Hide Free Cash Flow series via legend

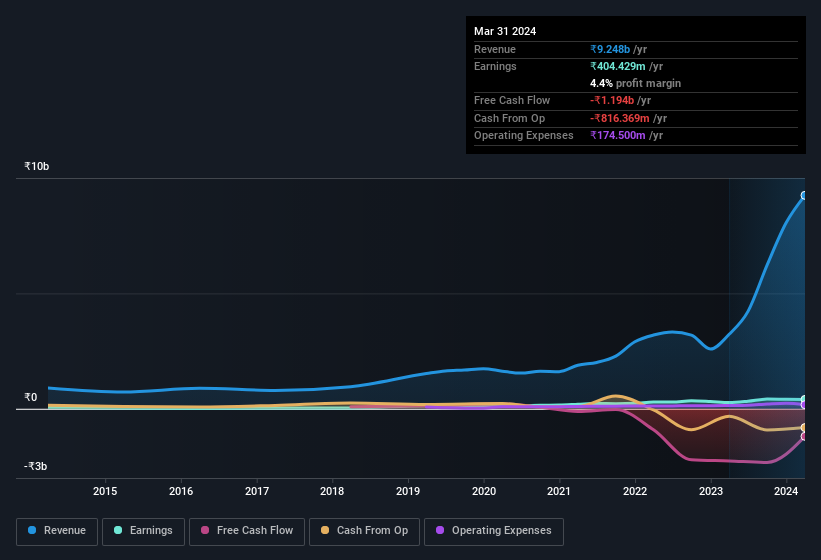pos(246,531)
